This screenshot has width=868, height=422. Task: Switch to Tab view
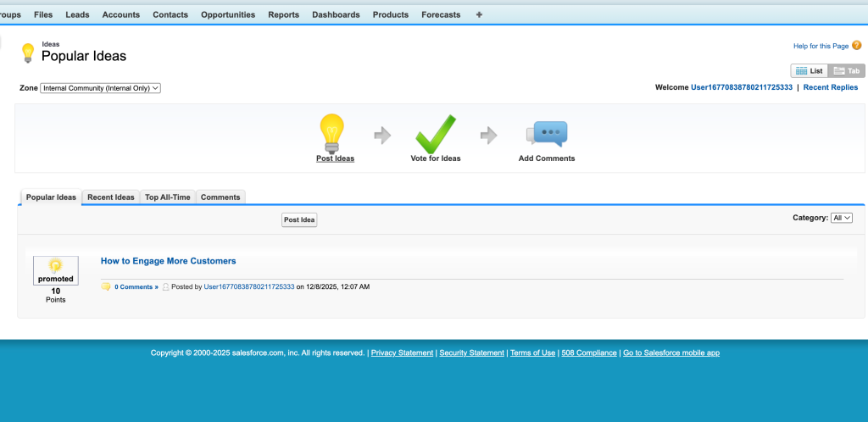[x=847, y=71]
